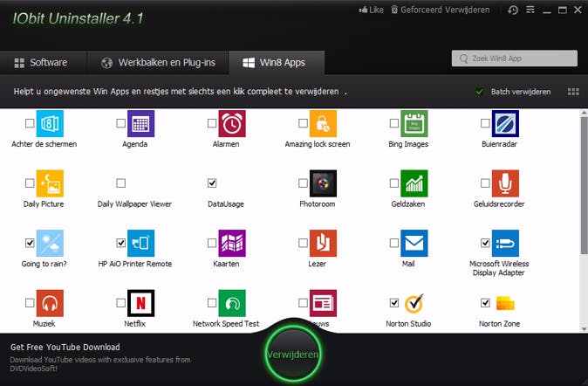Select the Netflix app icon

click(x=141, y=303)
